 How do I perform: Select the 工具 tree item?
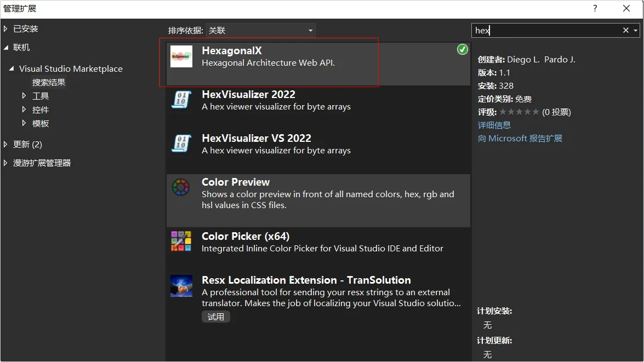[x=40, y=96]
